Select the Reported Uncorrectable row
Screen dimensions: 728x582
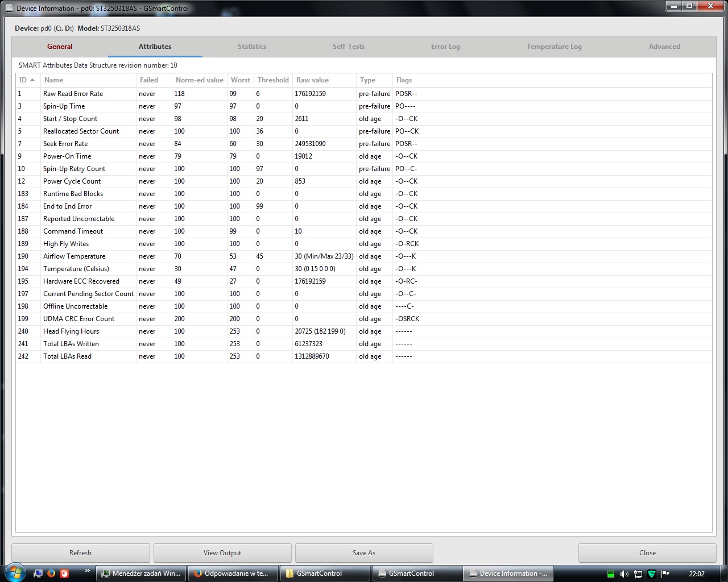pyautogui.click(x=364, y=219)
